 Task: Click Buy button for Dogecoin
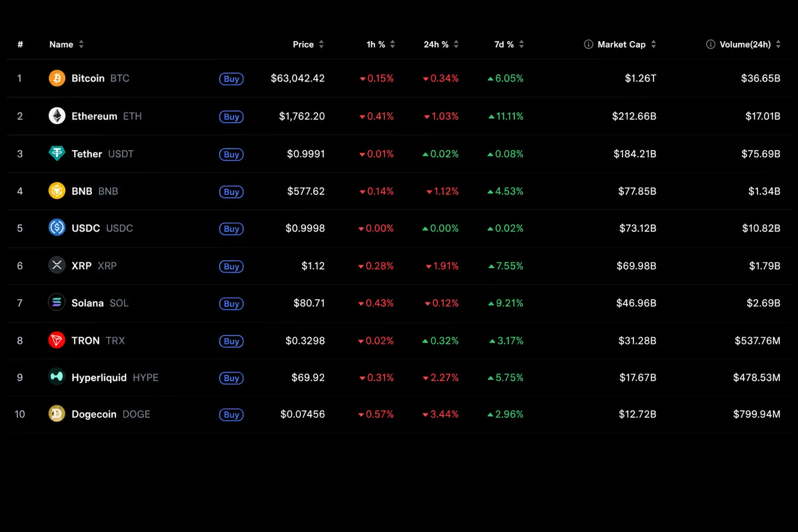pos(232,415)
